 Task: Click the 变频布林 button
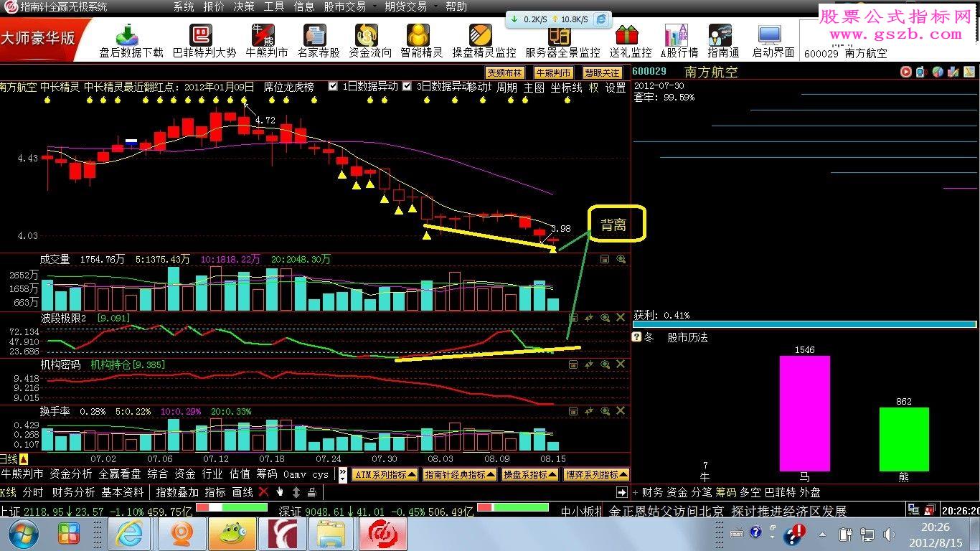click(x=505, y=72)
